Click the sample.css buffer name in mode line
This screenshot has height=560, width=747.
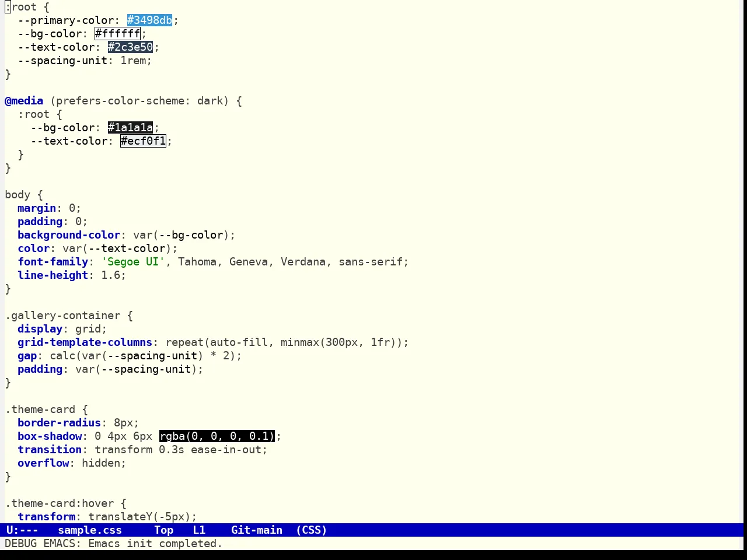90,530
